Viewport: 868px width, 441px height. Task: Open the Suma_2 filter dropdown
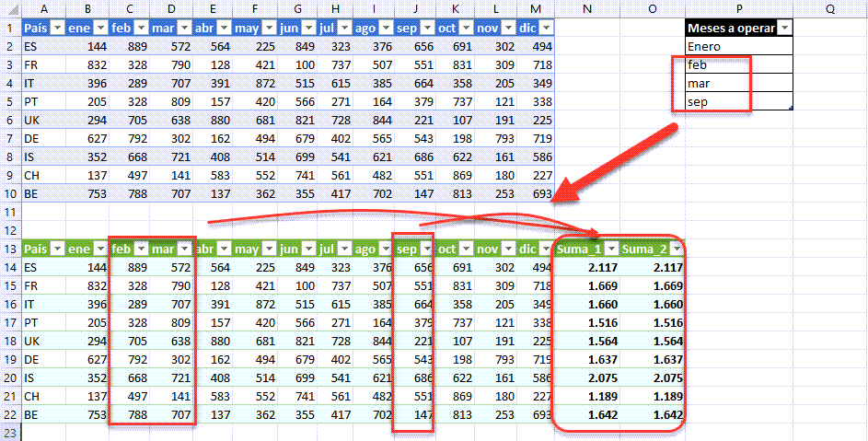click(x=677, y=250)
